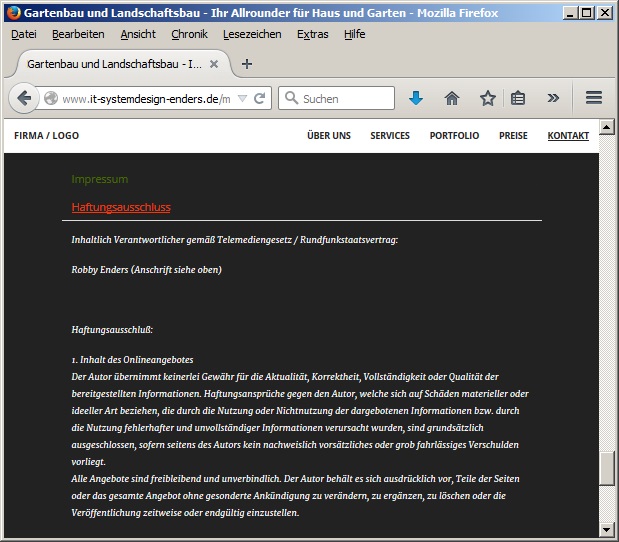Image resolution: width=619 pixels, height=542 pixels.
Task: Click the scrollbar down arrow
Action: click(606, 528)
